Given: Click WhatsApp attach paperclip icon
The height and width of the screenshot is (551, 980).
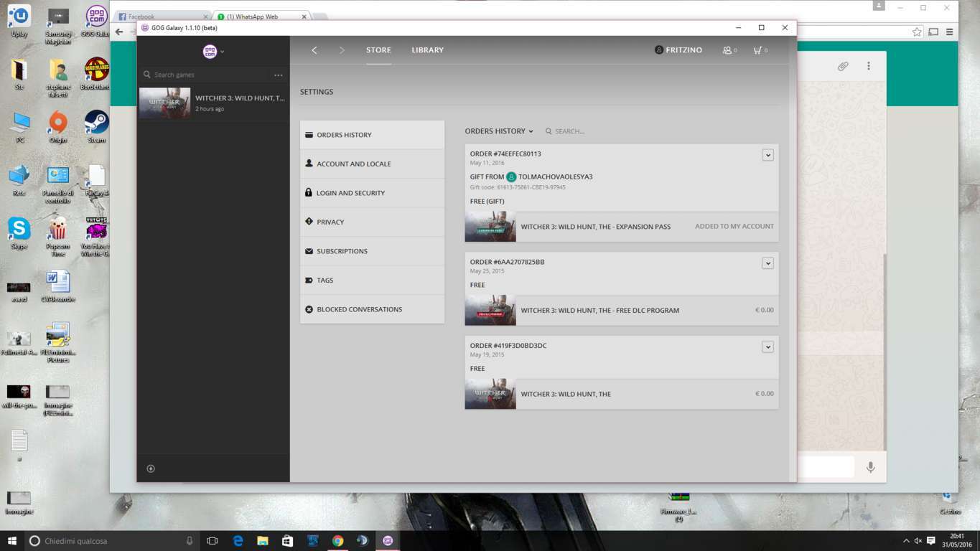Looking at the screenshot, I should click(843, 66).
